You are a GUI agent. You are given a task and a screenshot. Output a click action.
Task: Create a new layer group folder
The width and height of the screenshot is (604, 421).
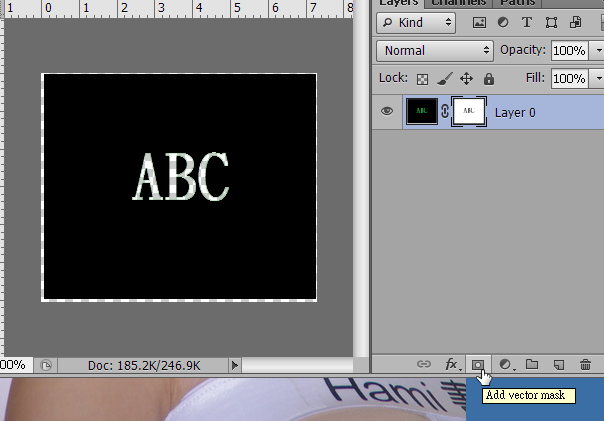[532, 365]
